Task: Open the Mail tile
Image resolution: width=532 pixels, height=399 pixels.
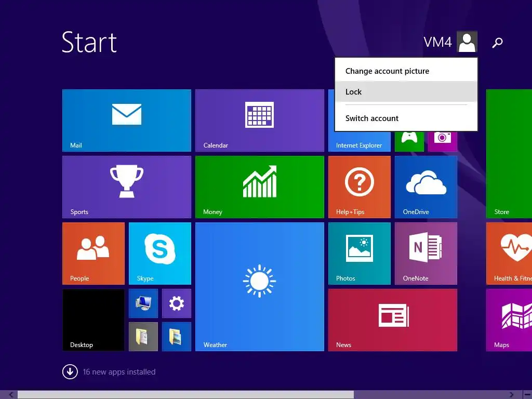Action: pyautogui.click(x=127, y=121)
